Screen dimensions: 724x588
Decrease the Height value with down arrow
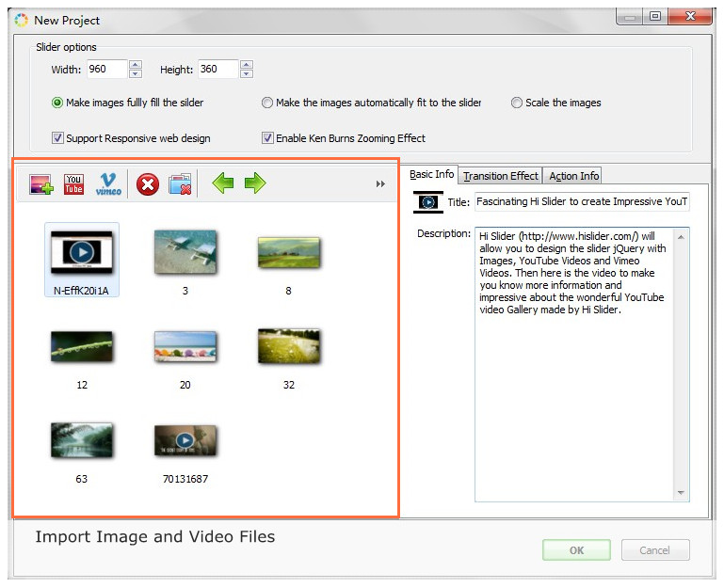tap(247, 73)
